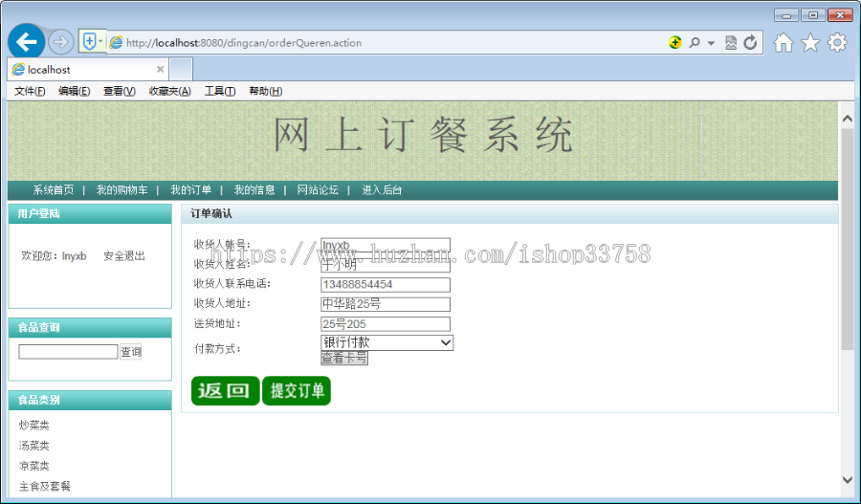Screen dimensions: 861x504
Task: Click the 送货地址 input field
Action: (x=386, y=324)
